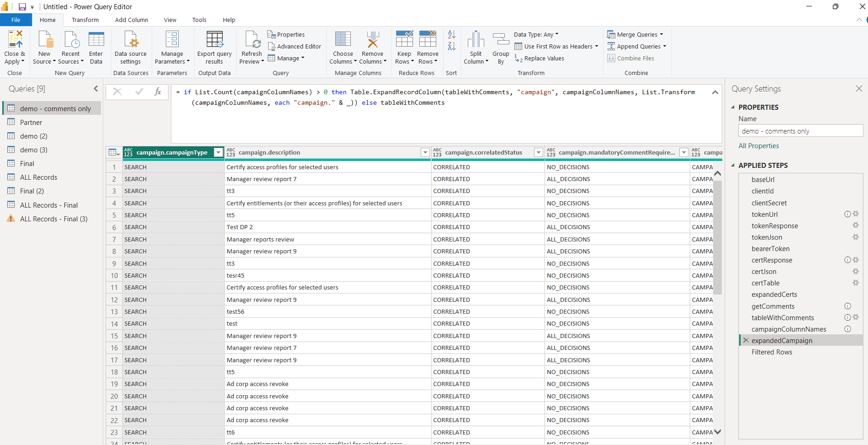This screenshot has height=445, width=868.
Task: Collapse the formula bar with chevron
Action: (715, 92)
